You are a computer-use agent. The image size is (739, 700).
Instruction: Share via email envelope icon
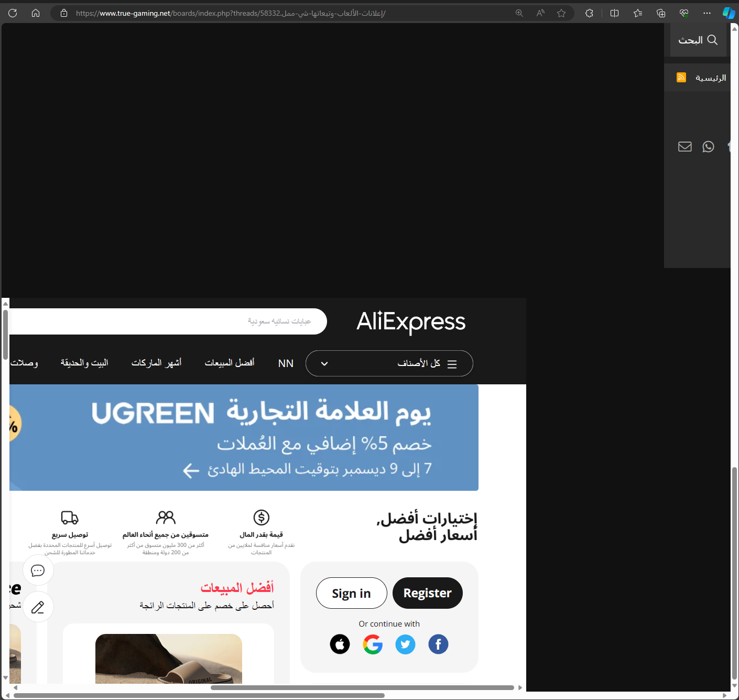pos(685,146)
